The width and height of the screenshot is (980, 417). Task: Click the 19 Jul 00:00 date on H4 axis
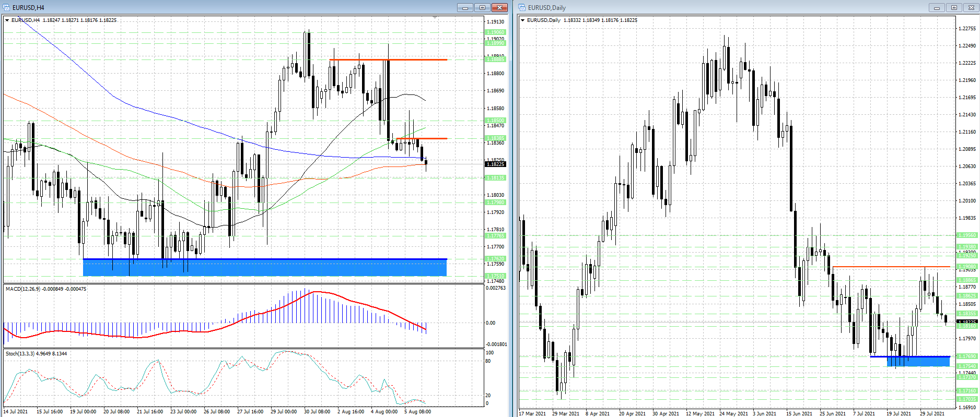click(83, 412)
